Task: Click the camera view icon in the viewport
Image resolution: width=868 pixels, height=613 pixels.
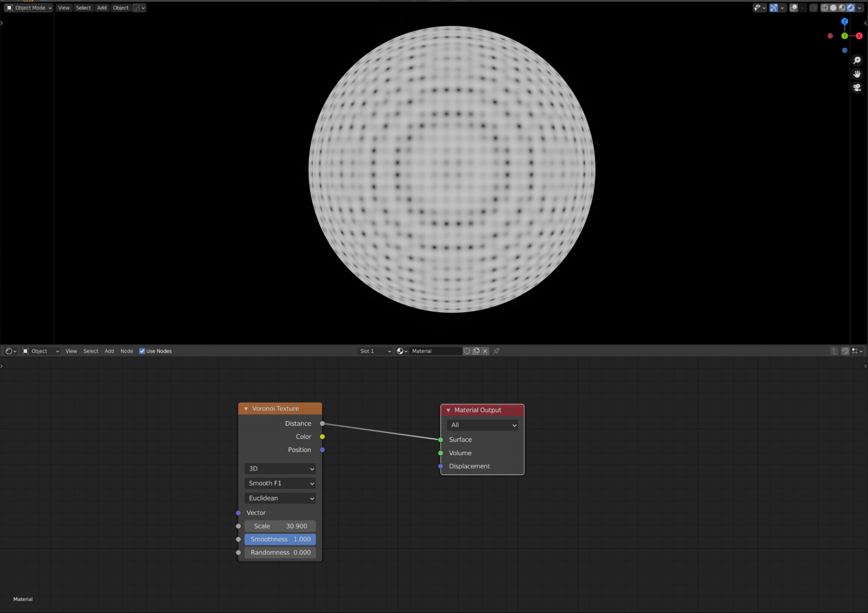Action: point(857,88)
